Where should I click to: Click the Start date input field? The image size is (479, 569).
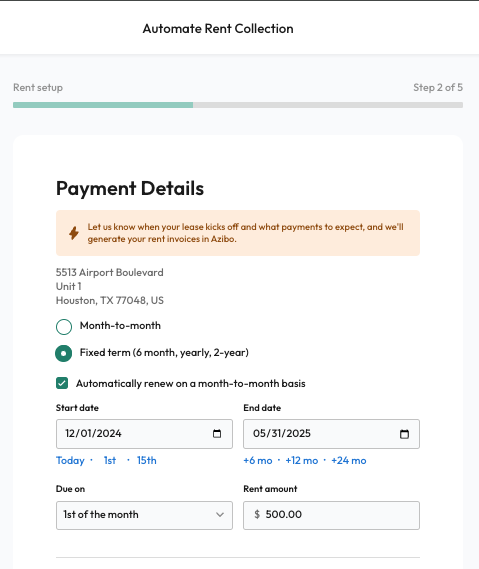[x=144, y=434]
